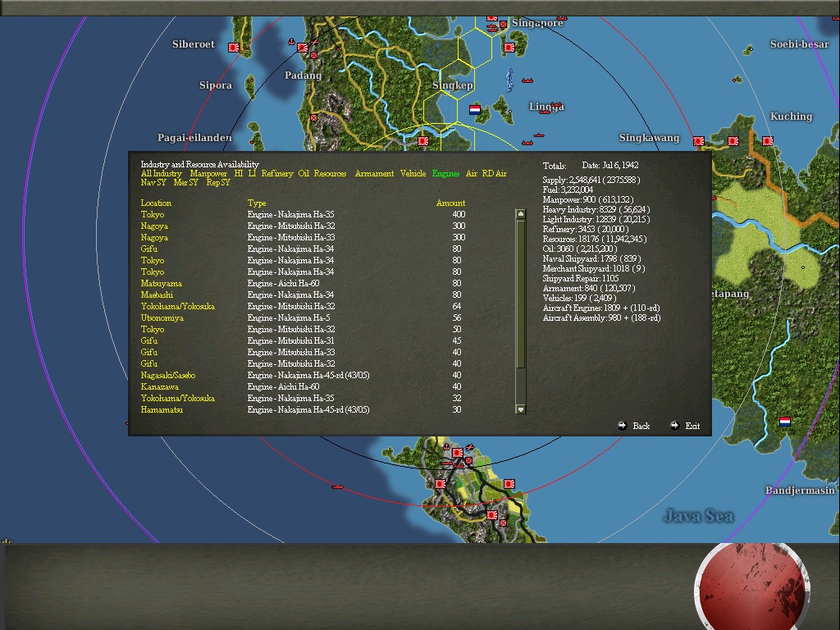Click ship icon in sea southwest
840x630 pixels.
(x=337, y=486)
